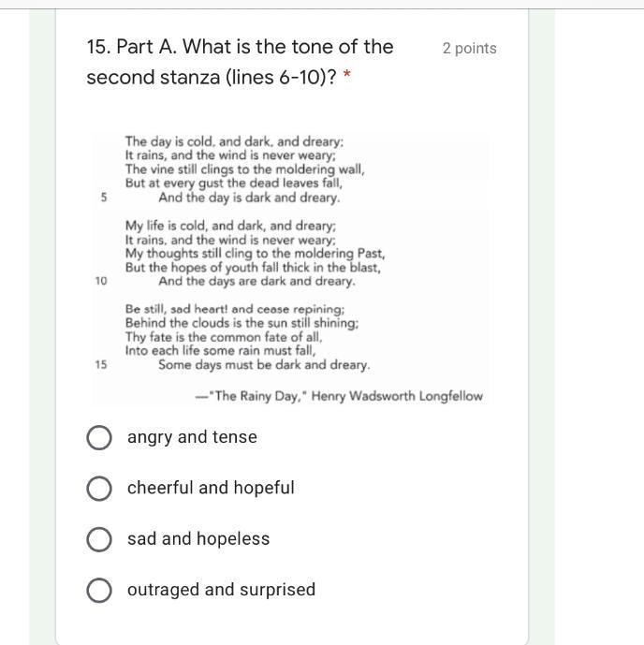The image size is (644, 645).
Task: Click the line 'My life is cold, and dark, and dreary'
Action: [230, 226]
